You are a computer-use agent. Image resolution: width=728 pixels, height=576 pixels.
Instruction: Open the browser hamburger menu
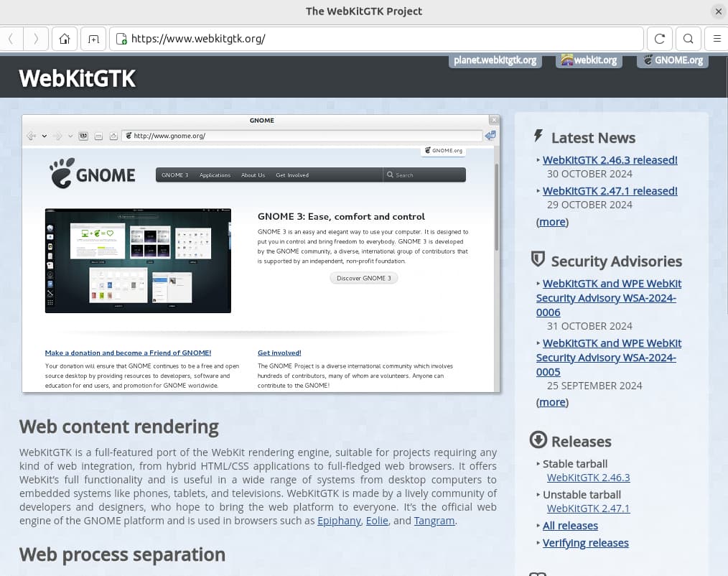pos(717,39)
